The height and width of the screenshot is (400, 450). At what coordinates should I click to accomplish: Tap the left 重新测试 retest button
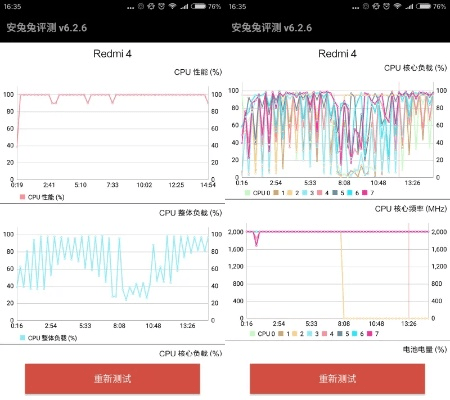pos(112,379)
